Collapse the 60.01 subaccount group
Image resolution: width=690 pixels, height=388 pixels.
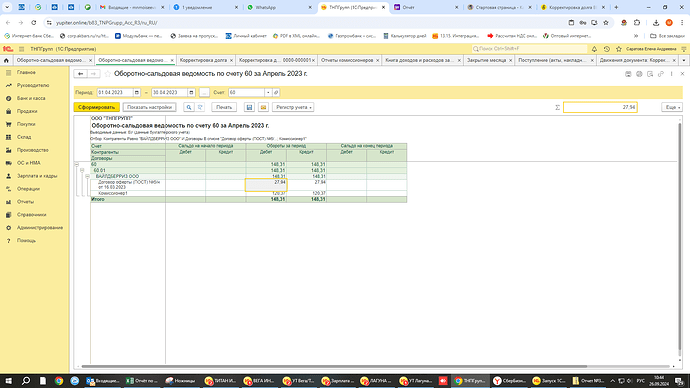point(82,170)
